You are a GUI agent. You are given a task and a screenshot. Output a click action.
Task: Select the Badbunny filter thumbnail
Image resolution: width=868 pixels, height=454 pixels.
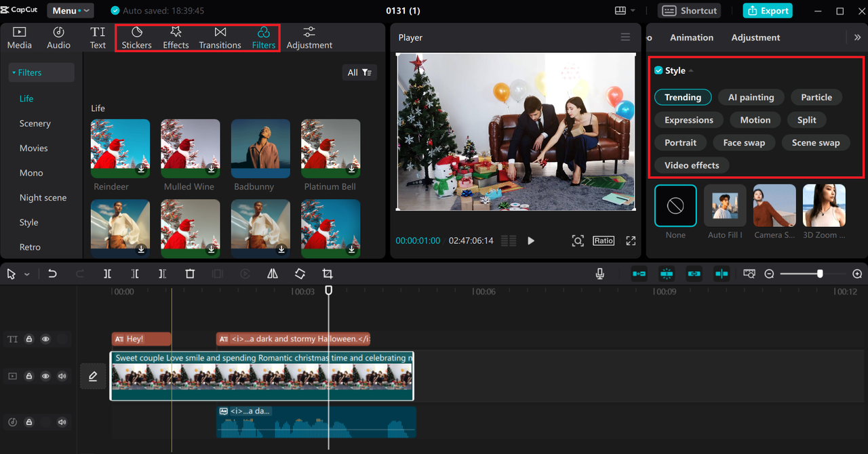point(260,148)
